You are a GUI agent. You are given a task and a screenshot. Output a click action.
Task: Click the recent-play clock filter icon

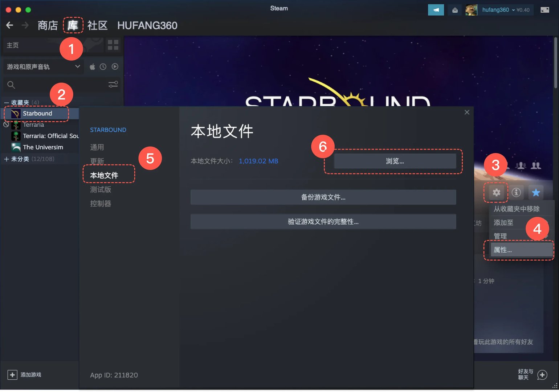[103, 66]
